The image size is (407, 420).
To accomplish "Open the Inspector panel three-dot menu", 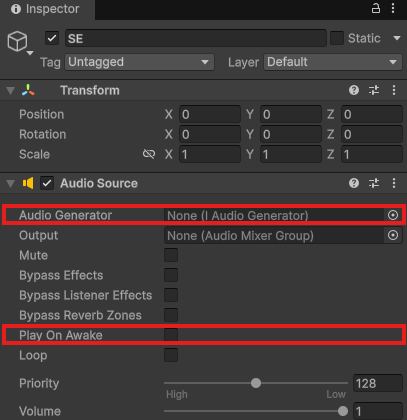I will (393, 8).
